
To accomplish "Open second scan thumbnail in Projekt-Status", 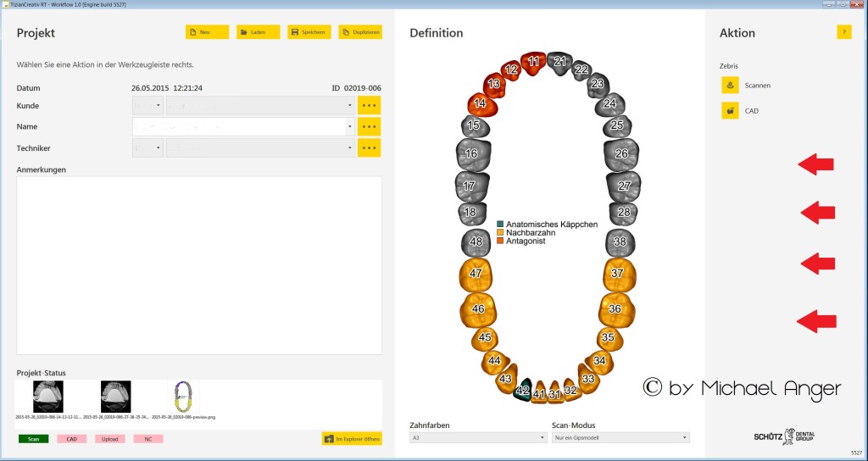I will coord(115,397).
